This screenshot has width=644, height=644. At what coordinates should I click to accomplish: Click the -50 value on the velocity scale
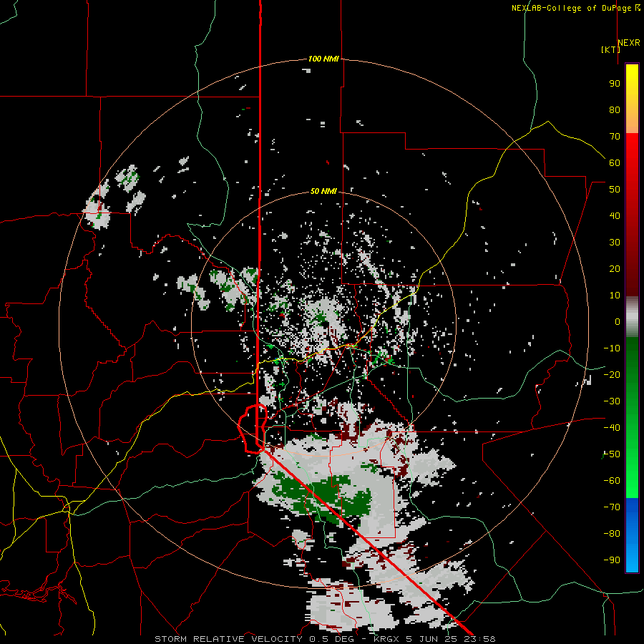click(612, 454)
